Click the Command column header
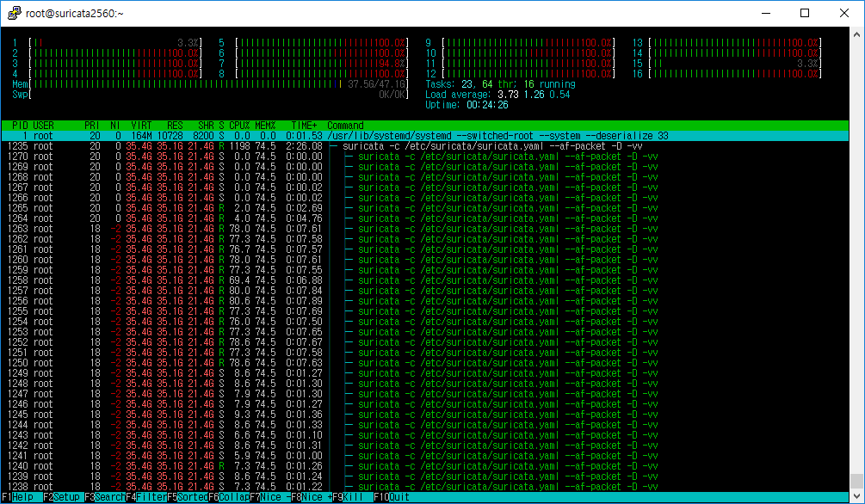The image size is (865, 504). point(345,126)
